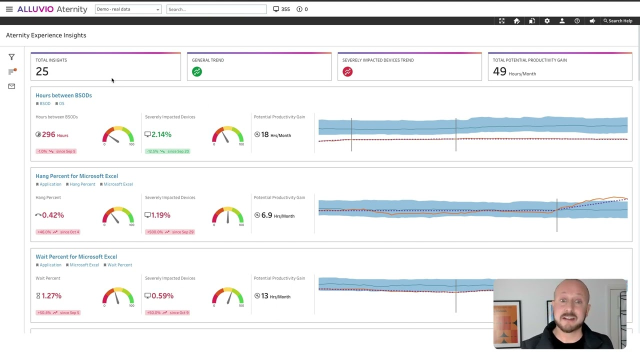Click the presenter webcam video overlay
The width and height of the screenshot is (640, 360).
point(560,314)
